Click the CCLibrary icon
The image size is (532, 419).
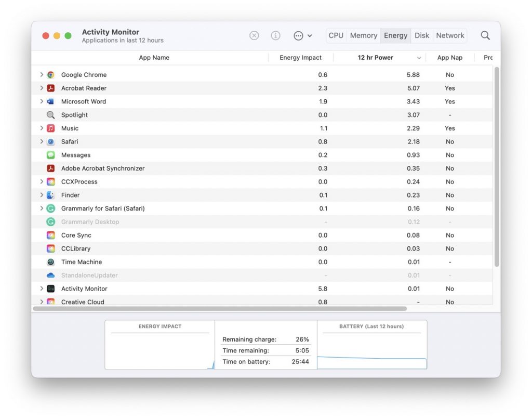51,248
